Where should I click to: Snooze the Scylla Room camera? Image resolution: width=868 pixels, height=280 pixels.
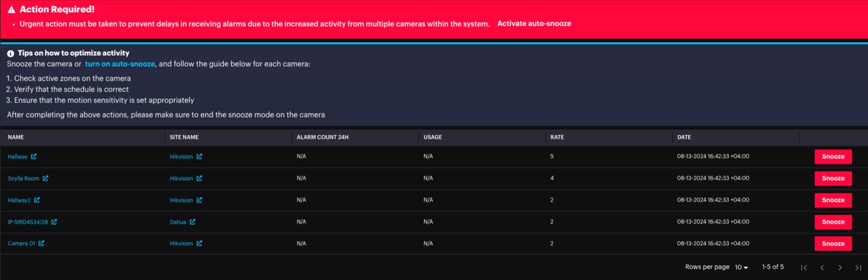click(833, 178)
